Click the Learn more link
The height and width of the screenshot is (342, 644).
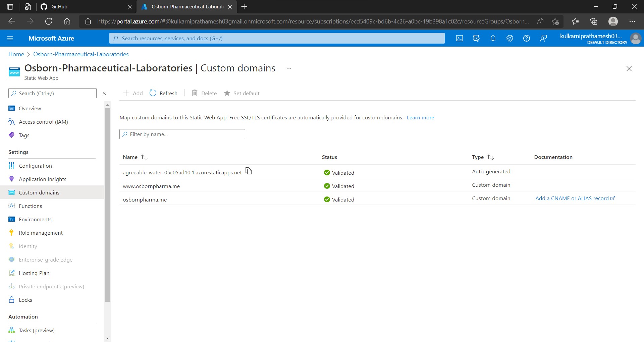(420, 117)
